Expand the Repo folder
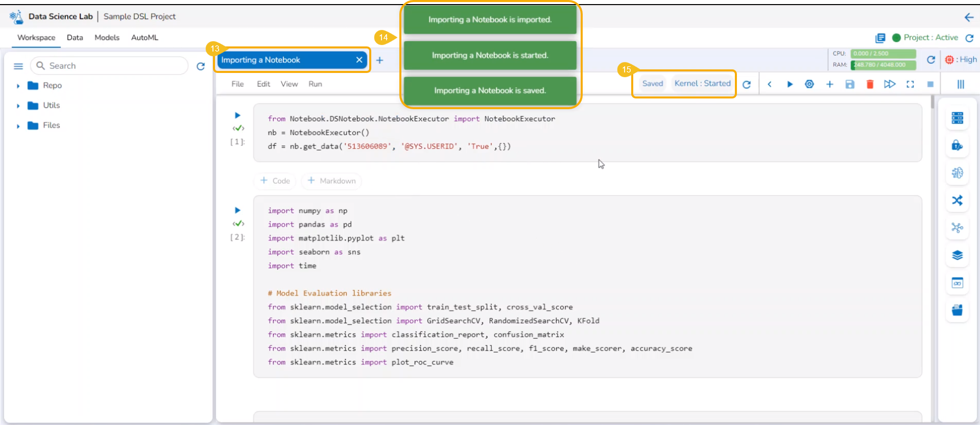 pos(18,86)
